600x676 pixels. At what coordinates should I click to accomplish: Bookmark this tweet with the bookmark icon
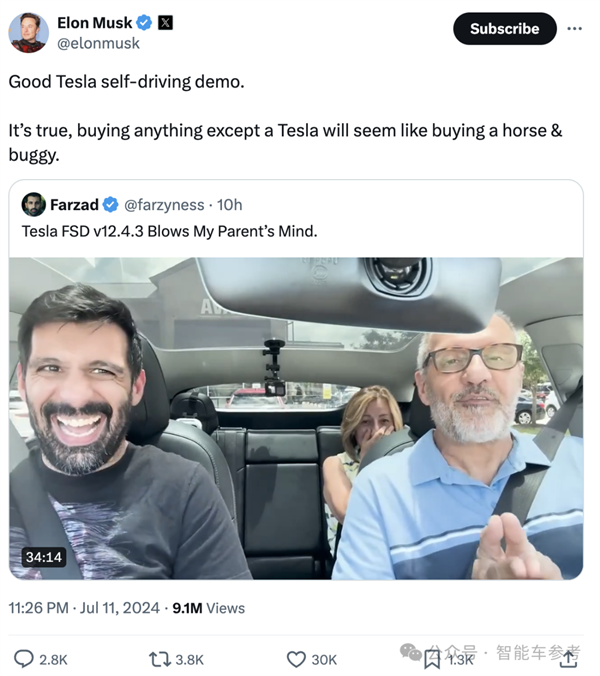432,658
